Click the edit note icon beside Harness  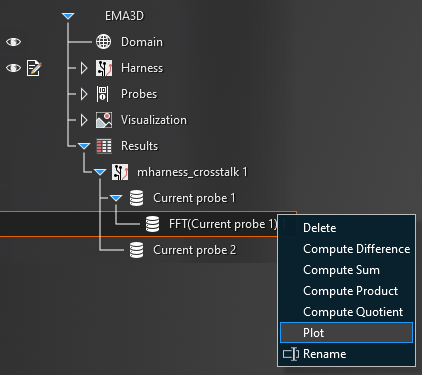34,68
